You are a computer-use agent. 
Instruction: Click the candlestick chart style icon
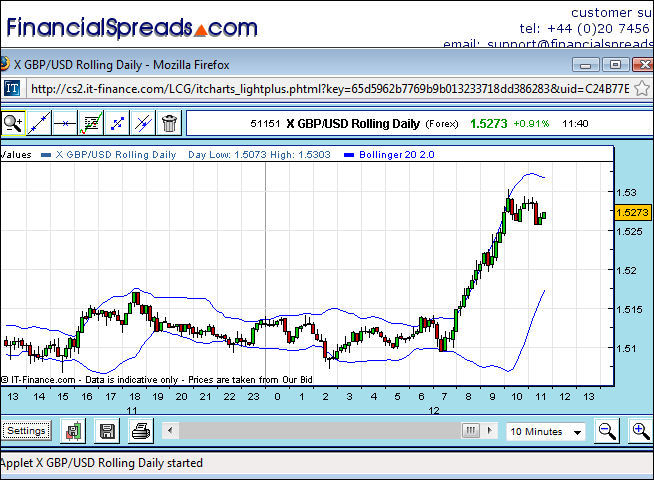point(73,431)
